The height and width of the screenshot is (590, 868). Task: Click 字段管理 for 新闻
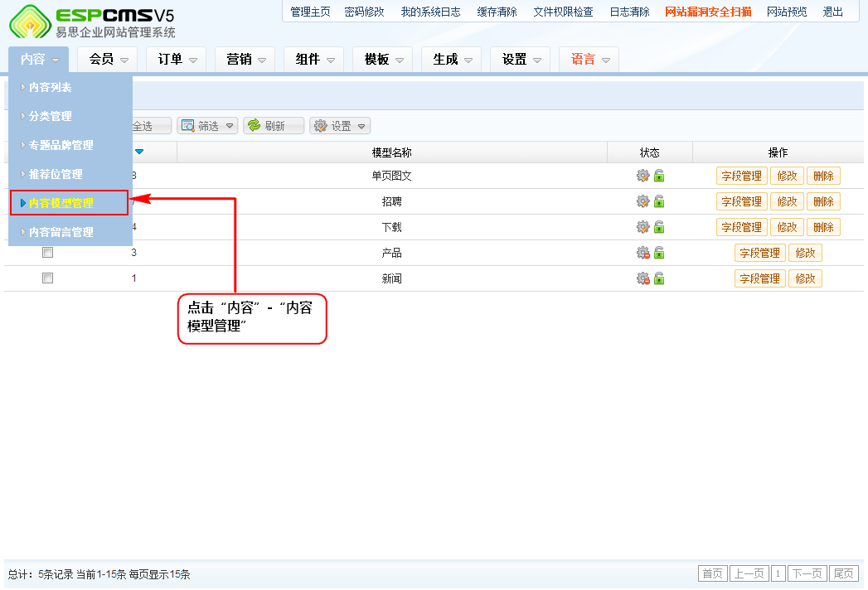760,278
